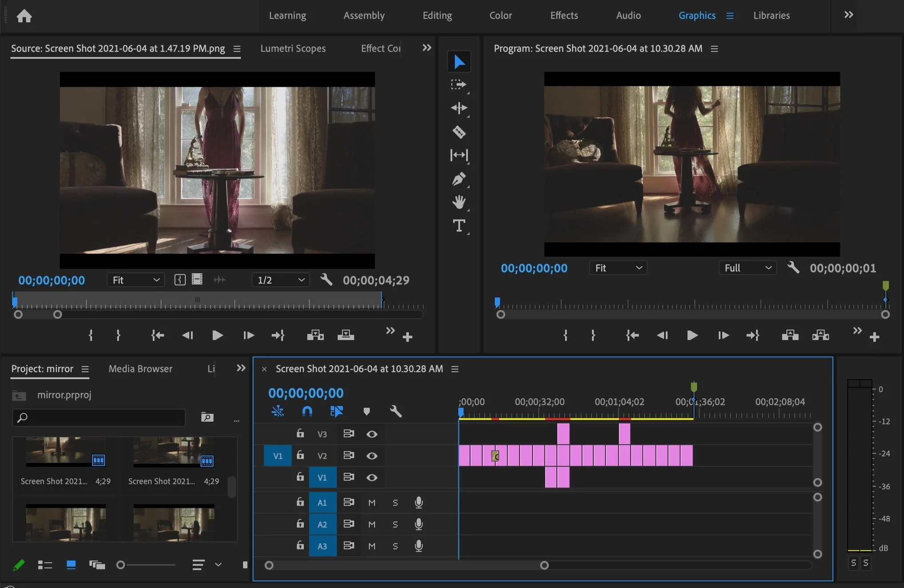904x588 pixels.
Task: Hide track V3 with eye icon
Action: (372, 434)
